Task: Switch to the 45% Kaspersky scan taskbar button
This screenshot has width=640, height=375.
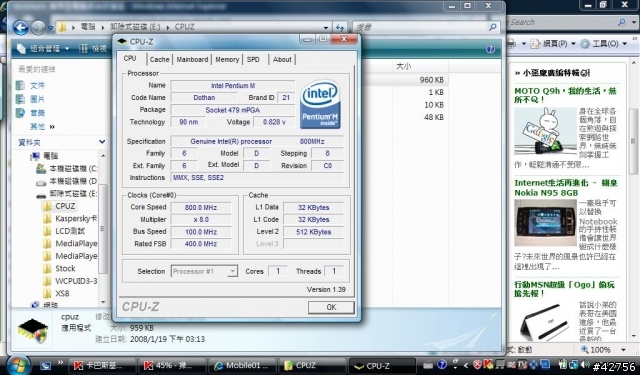Action: coord(171,366)
